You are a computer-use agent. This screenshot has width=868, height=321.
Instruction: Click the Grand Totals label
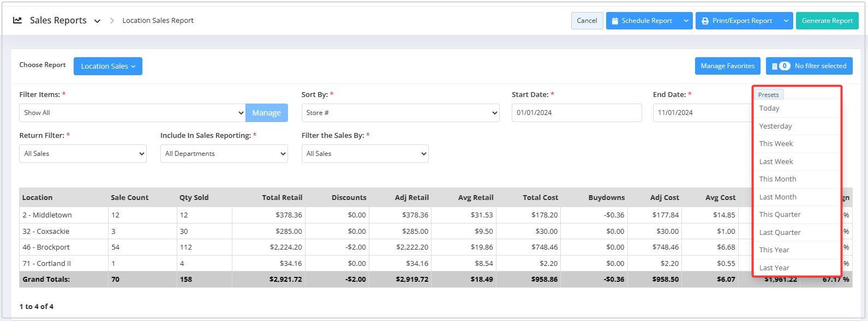pyautogui.click(x=46, y=280)
